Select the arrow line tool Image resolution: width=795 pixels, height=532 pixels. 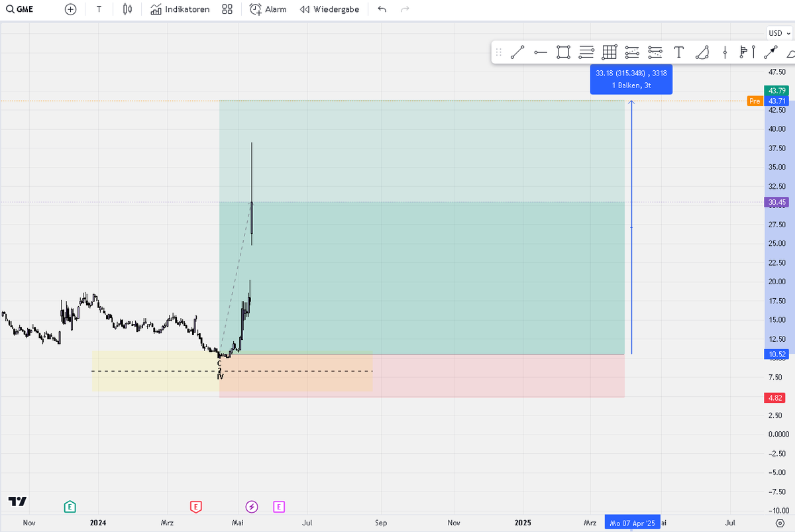[x=770, y=52]
